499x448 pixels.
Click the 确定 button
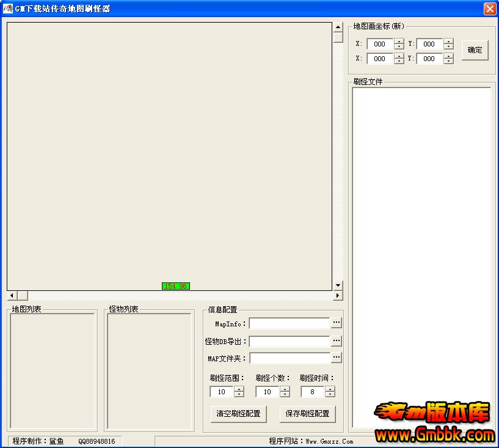point(475,51)
